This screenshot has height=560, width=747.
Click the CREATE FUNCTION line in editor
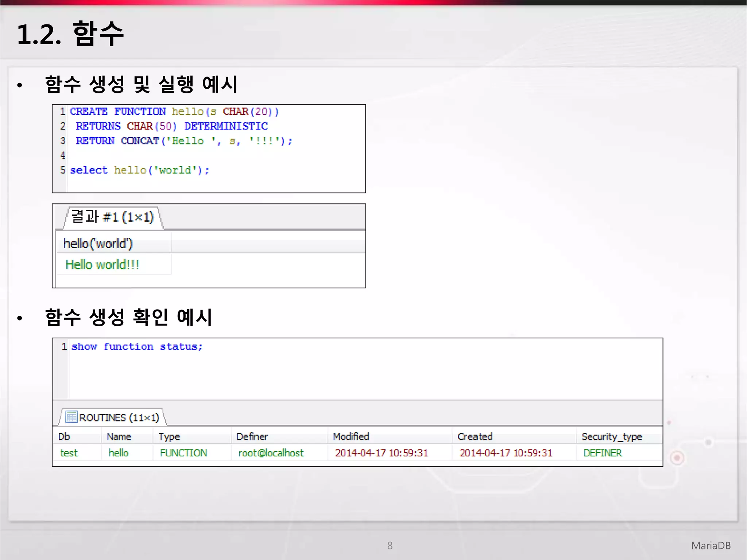click(x=174, y=112)
